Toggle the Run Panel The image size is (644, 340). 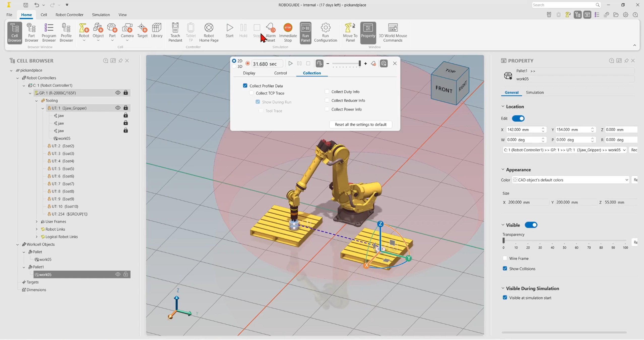tap(305, 33)
